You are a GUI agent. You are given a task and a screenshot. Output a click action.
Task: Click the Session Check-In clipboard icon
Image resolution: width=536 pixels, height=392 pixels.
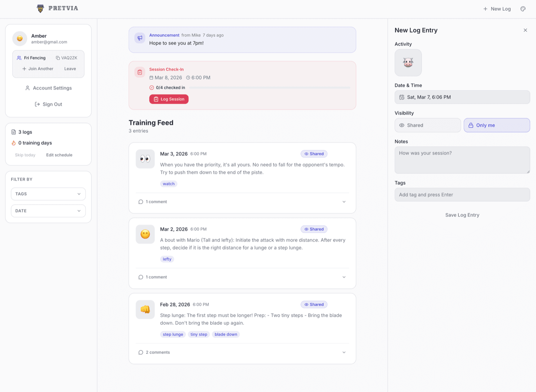[x=140, y=72]
